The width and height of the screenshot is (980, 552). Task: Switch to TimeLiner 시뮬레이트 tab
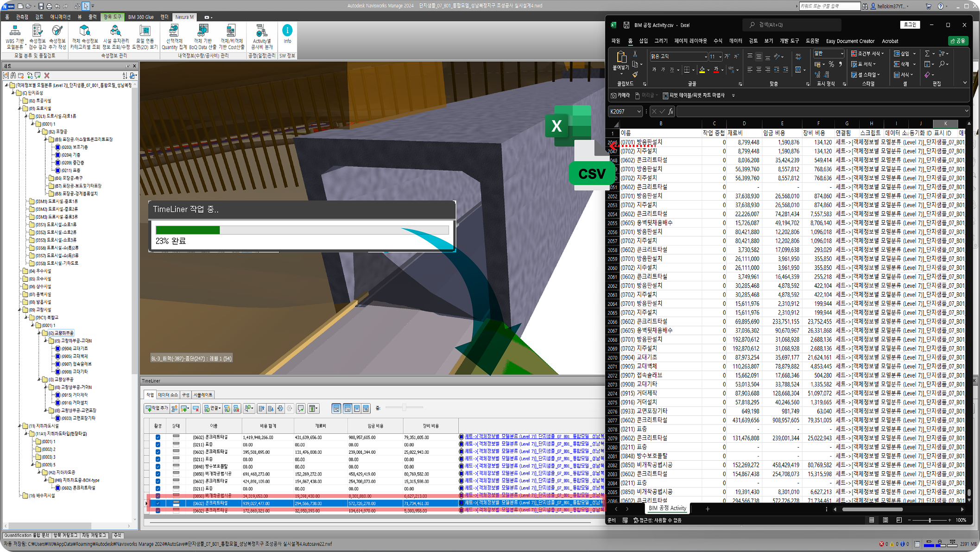coord(203,395)
